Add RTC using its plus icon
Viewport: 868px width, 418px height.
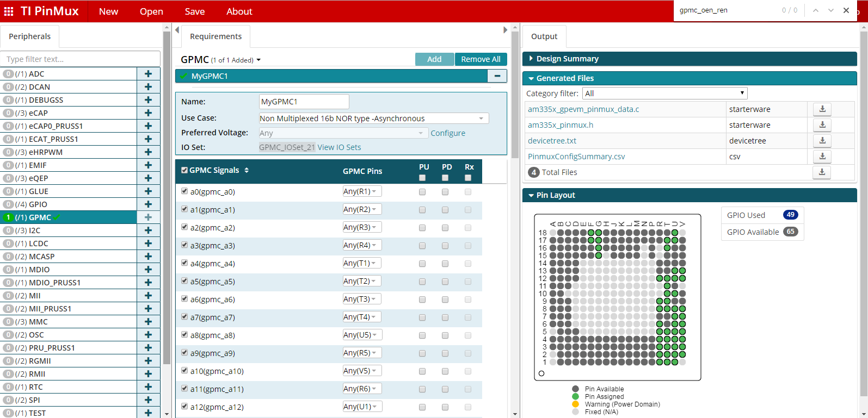point(148,387)
